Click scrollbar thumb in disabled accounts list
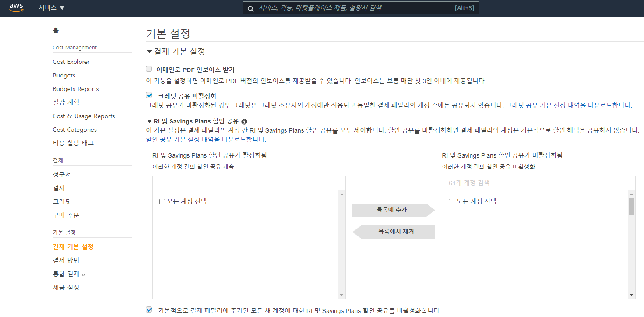644x317 pixels. tap(631, 207)
